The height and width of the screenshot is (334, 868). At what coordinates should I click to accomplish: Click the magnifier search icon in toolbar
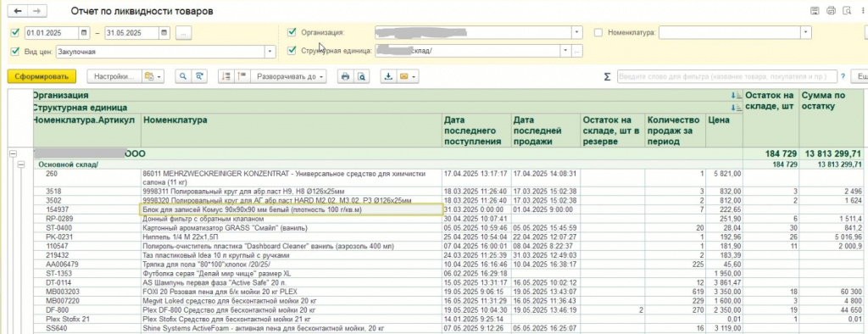(x=183, y=76)
